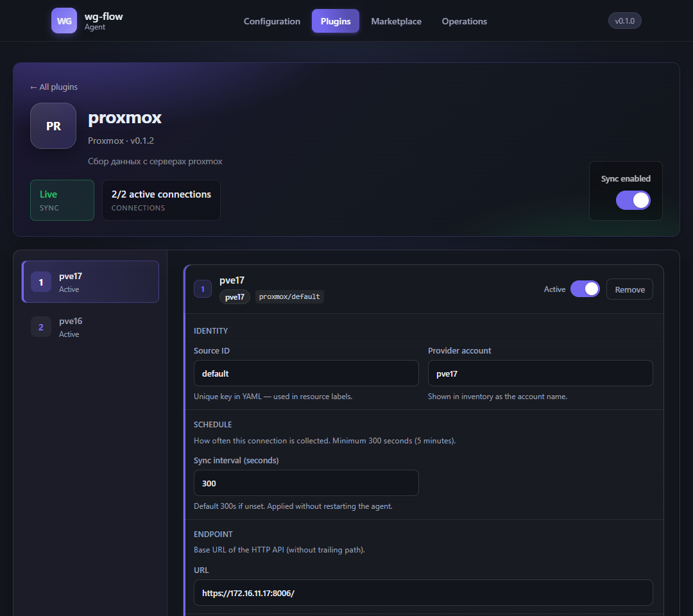This screenshot has width=693, height=616.
Task: Click the pve17 pill tag under connection title
Action: coord(235,297)
